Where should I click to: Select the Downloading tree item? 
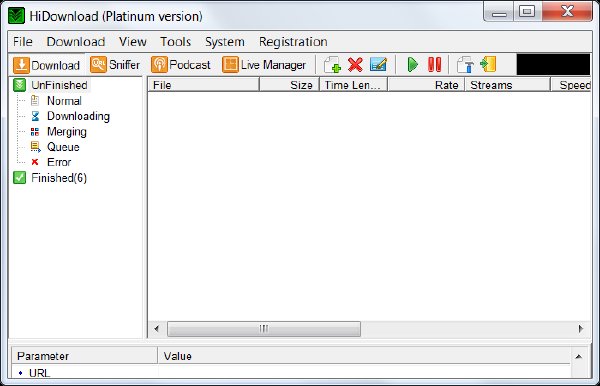coord(78,116)
